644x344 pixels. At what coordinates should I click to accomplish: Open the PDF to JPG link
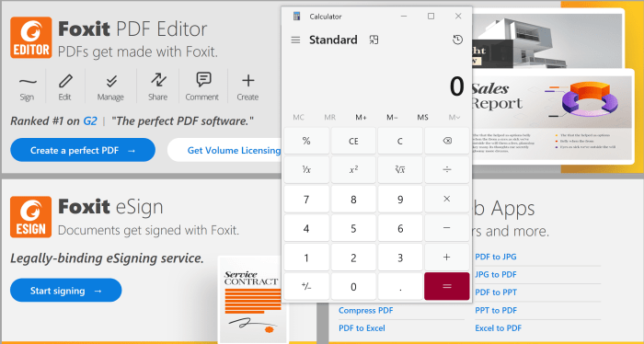[496, 257]
